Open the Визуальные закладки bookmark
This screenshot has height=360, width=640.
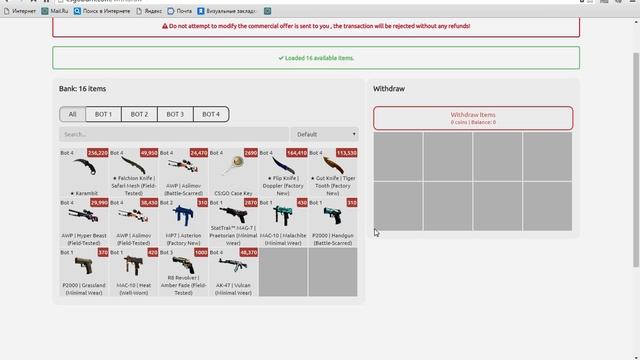click(x=227, y=11)
